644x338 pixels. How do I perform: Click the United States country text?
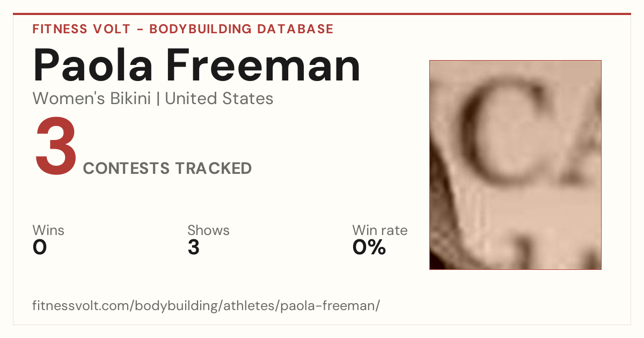tap(219, 99)
